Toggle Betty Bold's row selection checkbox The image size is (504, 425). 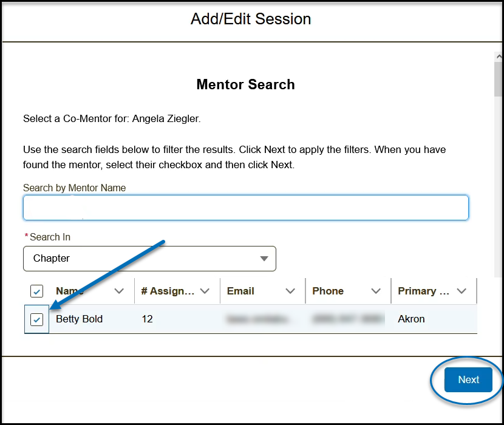tap(36, 319)
